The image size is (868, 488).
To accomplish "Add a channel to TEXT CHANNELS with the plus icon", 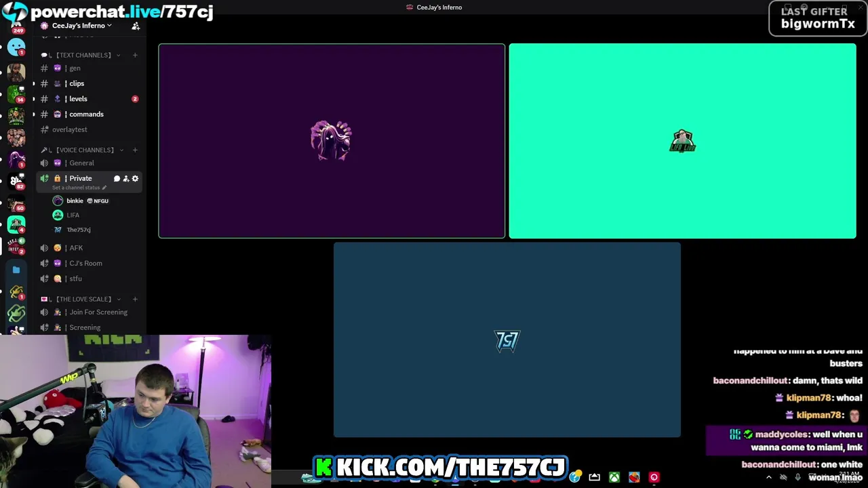I will pos(135,55).
